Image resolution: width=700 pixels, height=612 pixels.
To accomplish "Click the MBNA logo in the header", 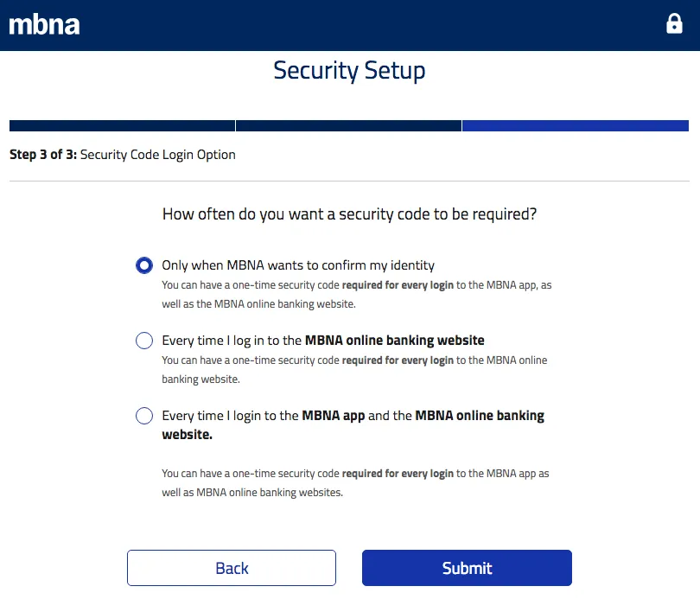I will pos(44,24).
